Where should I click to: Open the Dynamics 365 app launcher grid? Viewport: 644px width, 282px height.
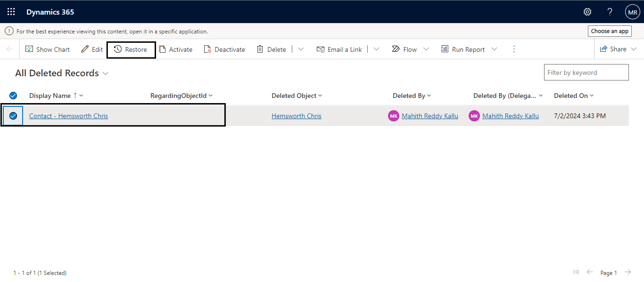click(11, 12)
